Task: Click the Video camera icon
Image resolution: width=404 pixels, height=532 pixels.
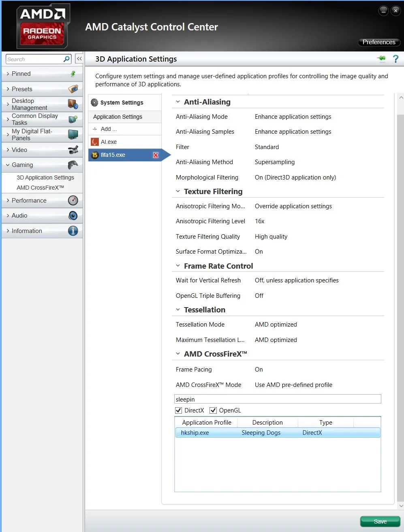Action: [x=73, y=150]
